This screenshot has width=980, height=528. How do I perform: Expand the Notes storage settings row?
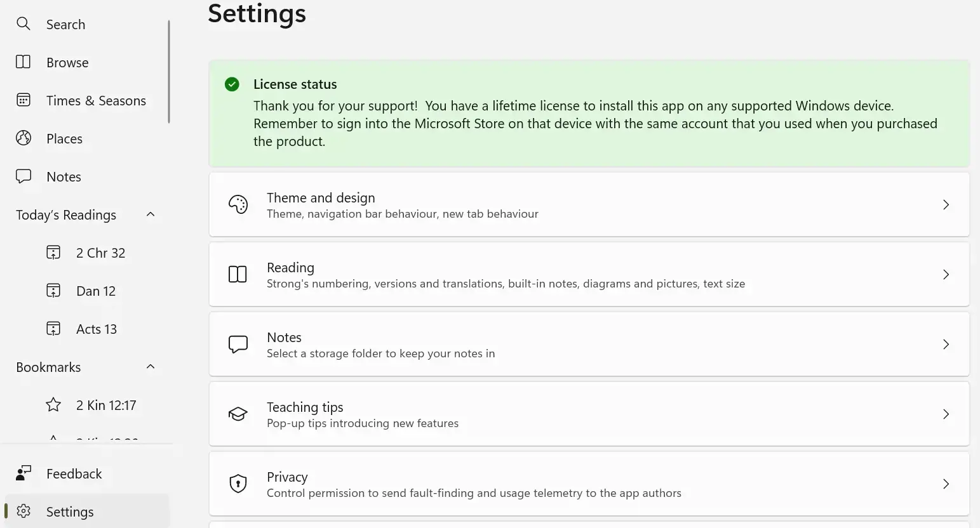coord(946,344)
